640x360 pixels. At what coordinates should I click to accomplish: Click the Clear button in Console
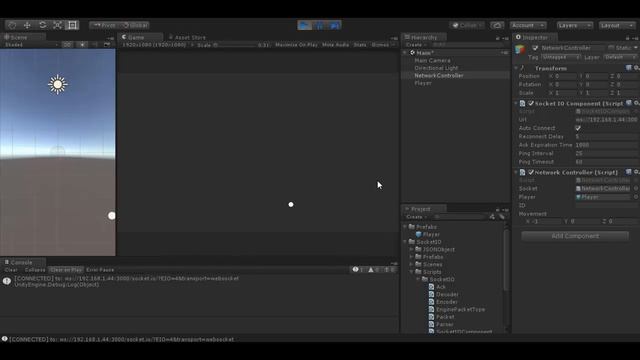pyautogui.click(x=11, y=270)
